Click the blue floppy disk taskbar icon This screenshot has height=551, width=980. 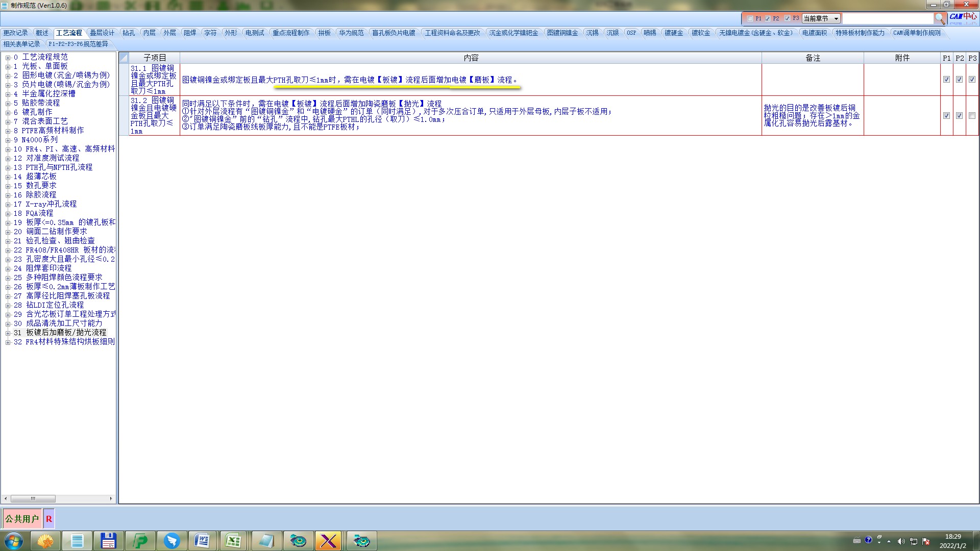(x=108, y=541)
